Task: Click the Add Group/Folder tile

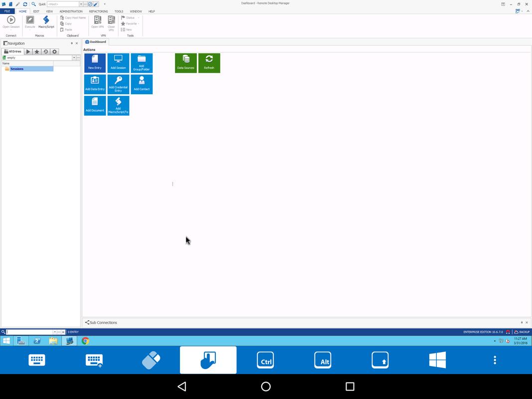Action: tap(142, 63)
